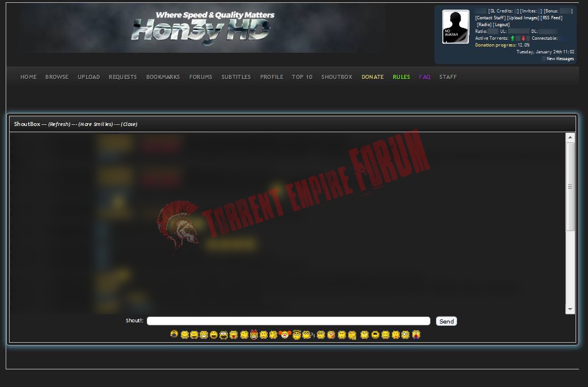Click the 'Invites:' label
Image resolution: width=588 pixels, height=387 pixels.
click(x=530, y=11)
